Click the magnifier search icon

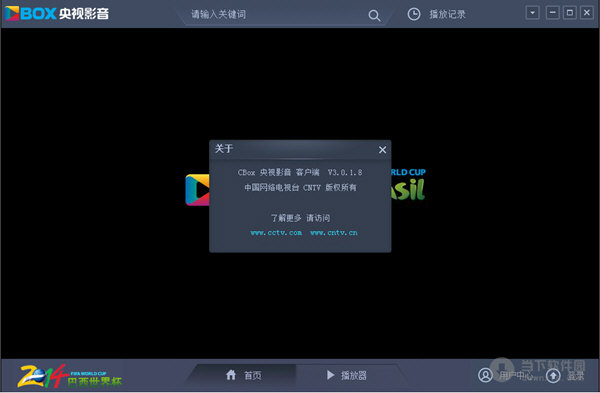coord(374,15)
